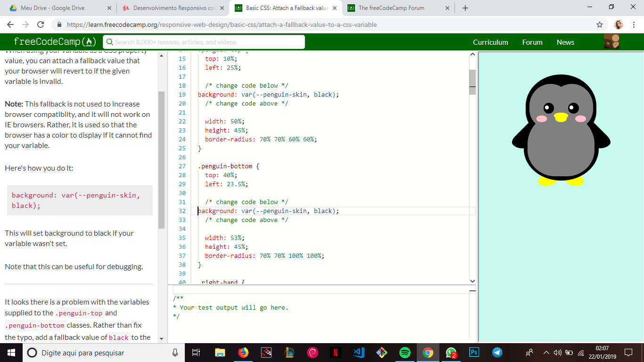Open Chrome three-dot menu

(x=634, y=25)
